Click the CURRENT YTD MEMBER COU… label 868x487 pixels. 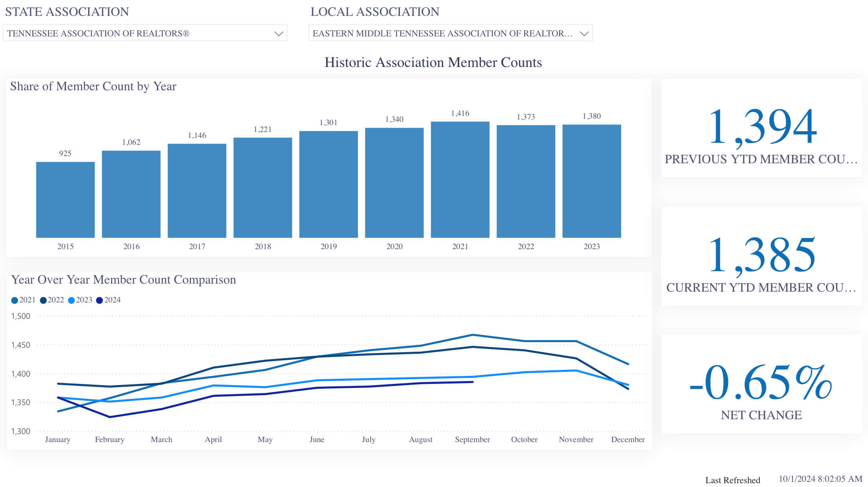[761, 288]
